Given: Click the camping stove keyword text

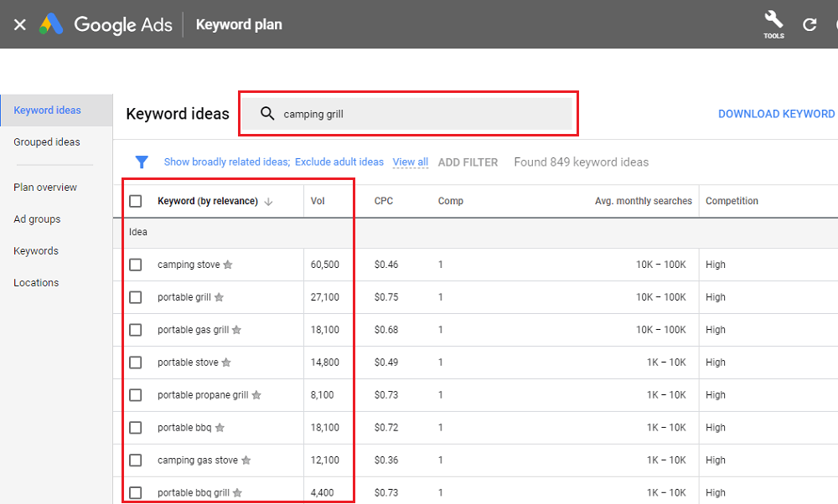Looking at the screenshot, I should [189, 265].
